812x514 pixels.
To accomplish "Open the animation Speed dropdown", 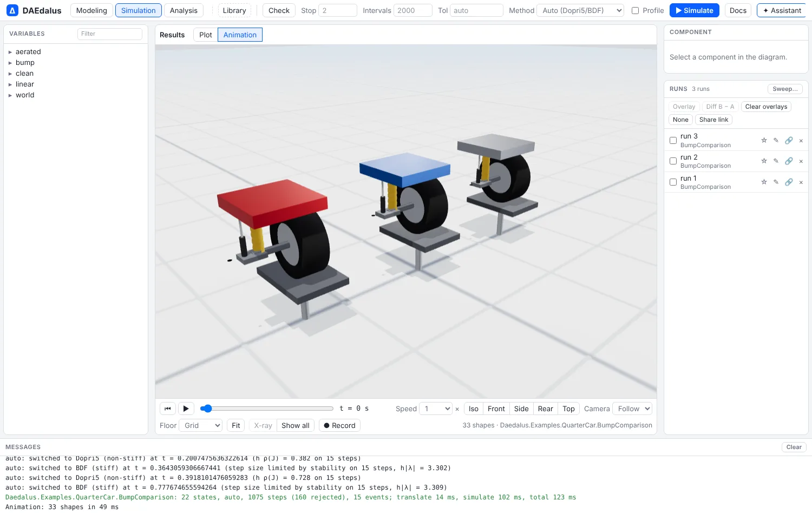I will tap(436, 408).
